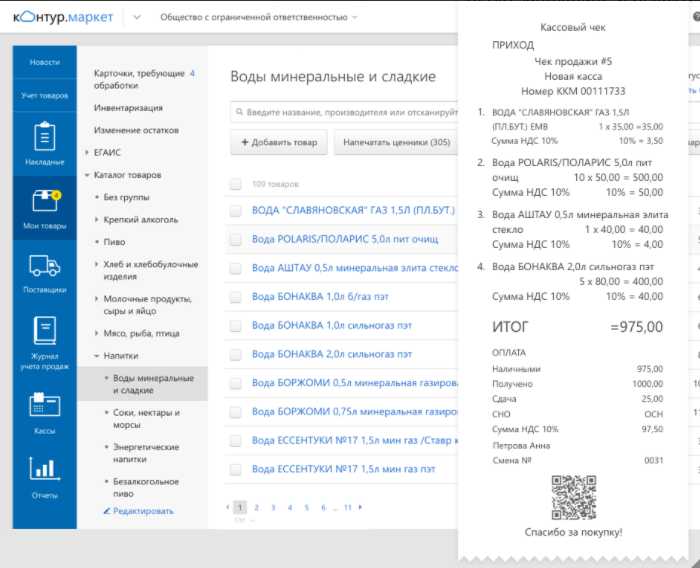The width and height of the screenshot is (700, 568).
Task: Open the organization dropdown Общество с ограниченной ответственностью
Action: pos(259,17)
